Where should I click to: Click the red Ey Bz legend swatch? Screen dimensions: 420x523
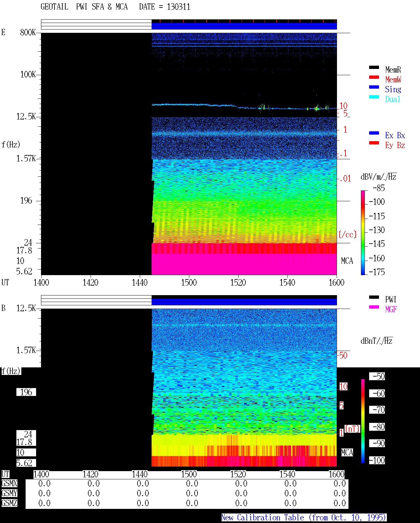374,143
